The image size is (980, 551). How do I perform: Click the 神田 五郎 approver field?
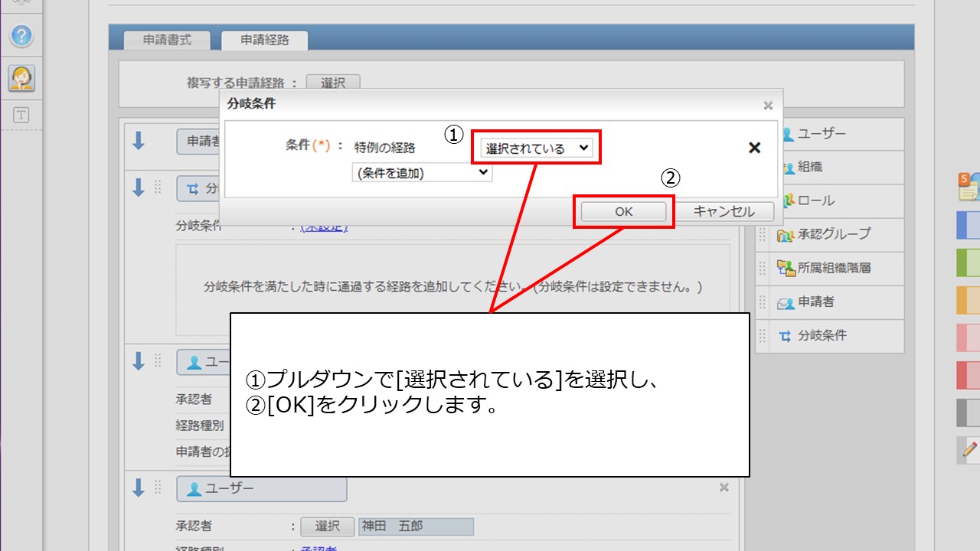point(416,527)
